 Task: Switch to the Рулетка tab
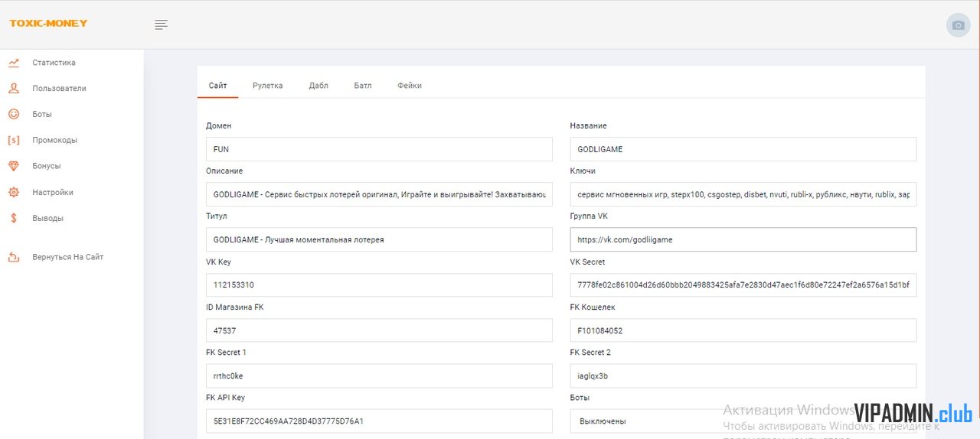click(268, 86)
